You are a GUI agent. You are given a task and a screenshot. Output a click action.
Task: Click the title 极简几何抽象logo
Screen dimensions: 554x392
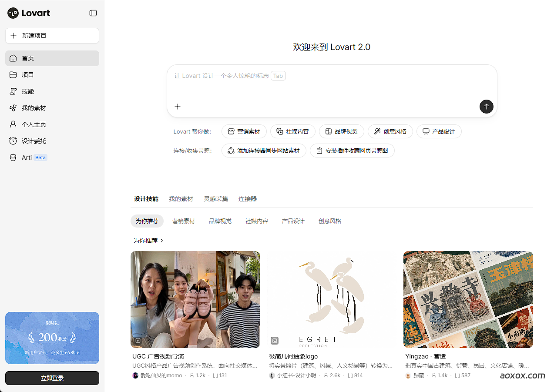(x=293, y=356)
